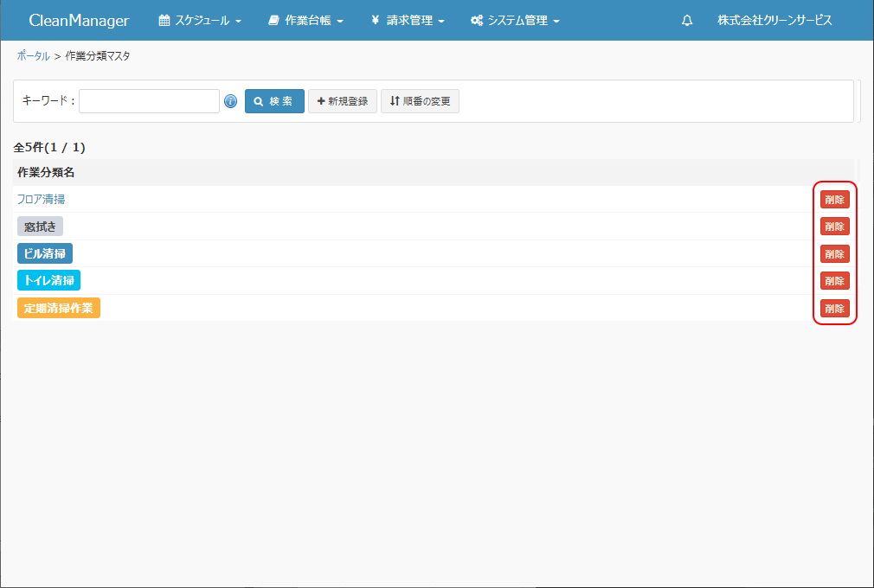The image size is (874, 588).
Task: Open the 請求管理 dropdown
Action: (x=408, y=21)
